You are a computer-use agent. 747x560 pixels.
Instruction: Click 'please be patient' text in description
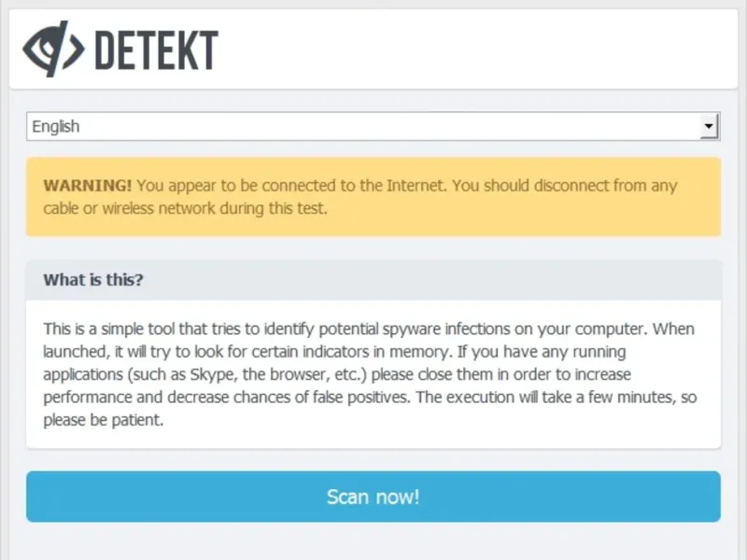coord(103,419)
